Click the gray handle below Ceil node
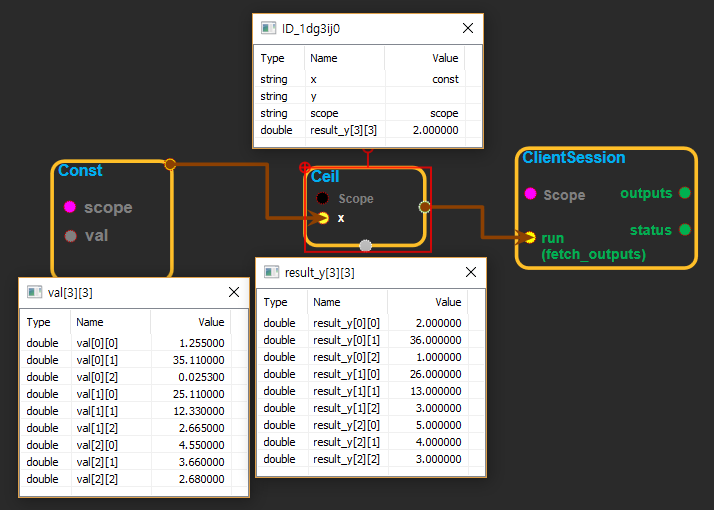714x510 pixels. 366,245
